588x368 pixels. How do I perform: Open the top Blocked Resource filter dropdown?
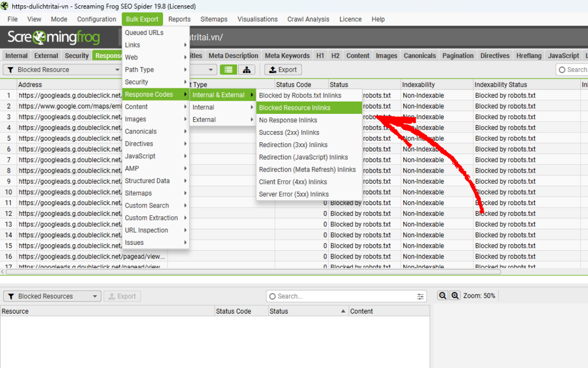[62, 70]
